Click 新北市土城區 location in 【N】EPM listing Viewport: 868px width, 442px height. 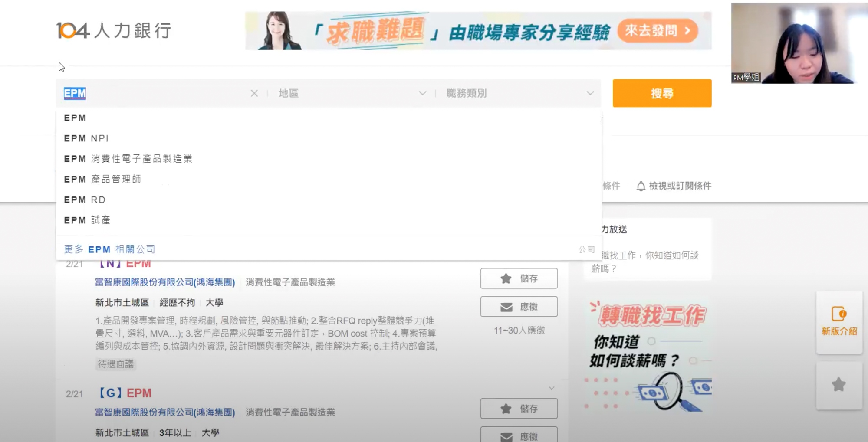coord(122,303)
